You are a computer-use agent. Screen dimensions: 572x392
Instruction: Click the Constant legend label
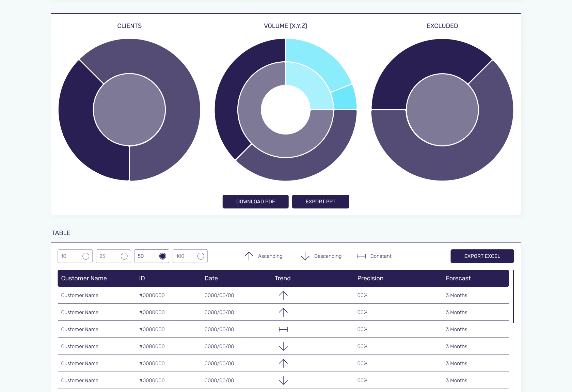coord(381,256)
